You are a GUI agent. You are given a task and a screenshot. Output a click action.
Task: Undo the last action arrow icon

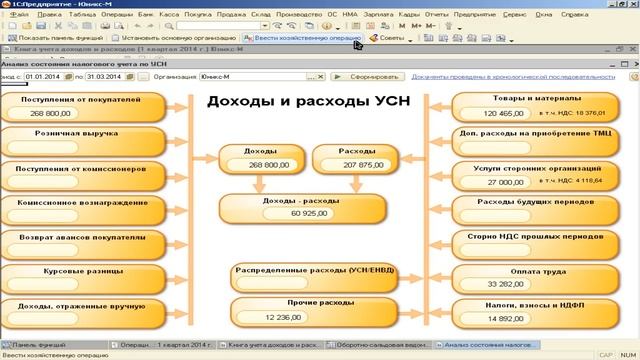138,26
